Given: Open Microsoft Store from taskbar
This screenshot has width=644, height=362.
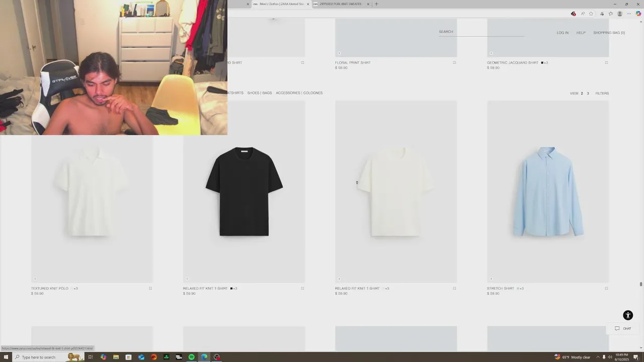Looking at the screenshot, I should pyautogui.click(x=128, y=357).
